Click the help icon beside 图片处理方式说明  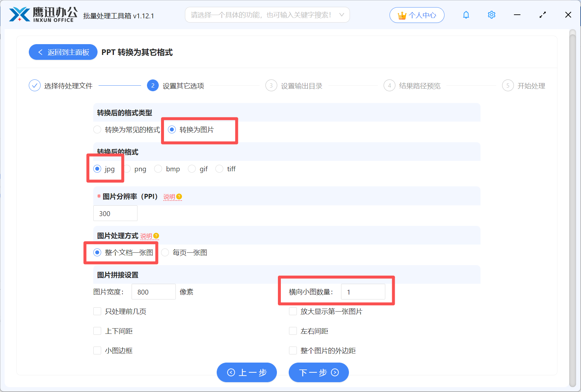[156, 235]
